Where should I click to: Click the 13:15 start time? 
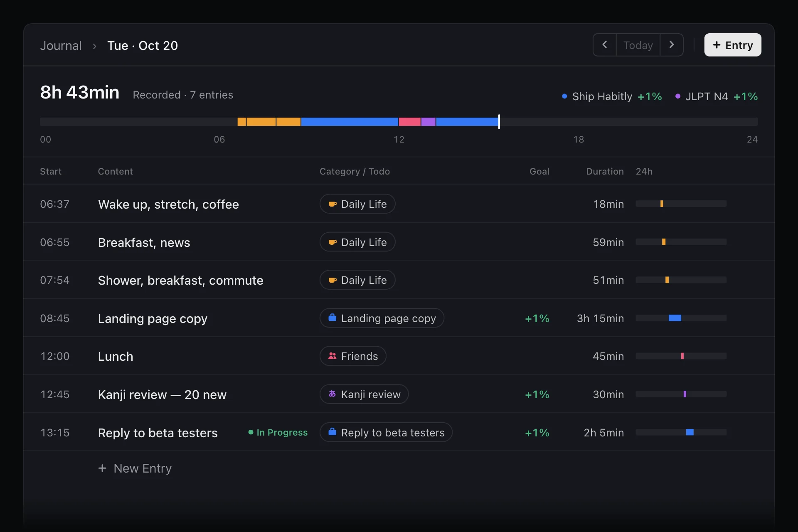(x=55, y=433)
